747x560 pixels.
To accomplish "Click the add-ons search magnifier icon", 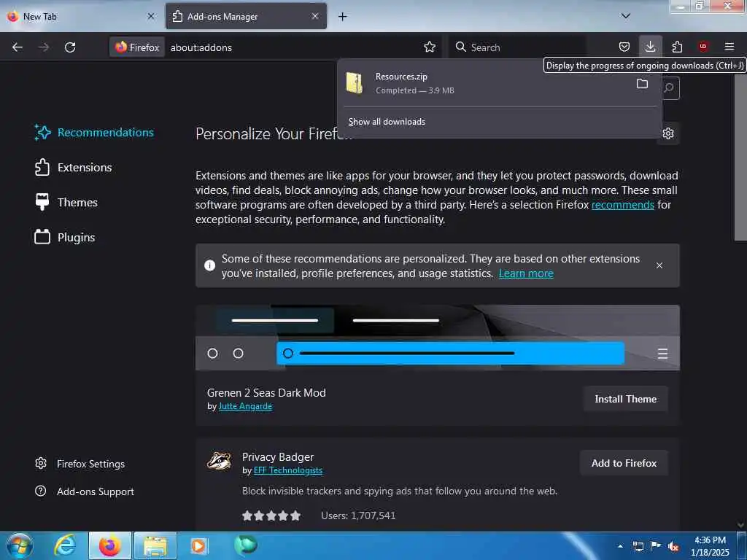I will click(x=670, y=87).
